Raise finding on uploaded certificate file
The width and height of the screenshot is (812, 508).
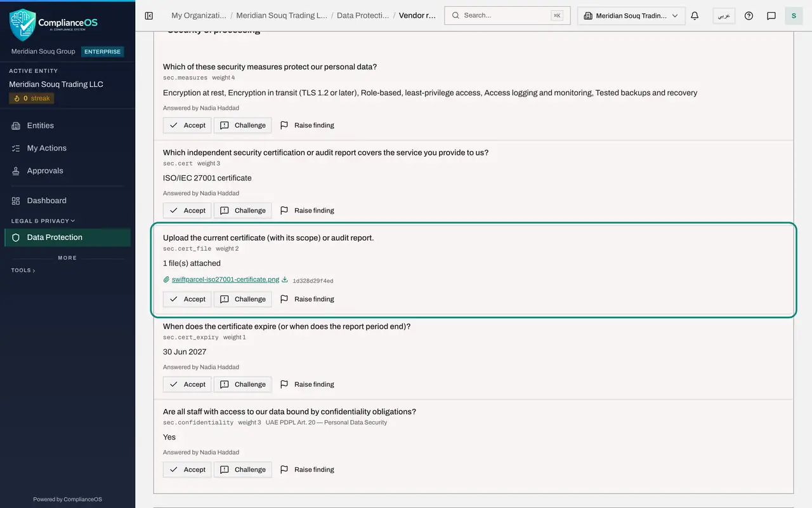(307, 299)
